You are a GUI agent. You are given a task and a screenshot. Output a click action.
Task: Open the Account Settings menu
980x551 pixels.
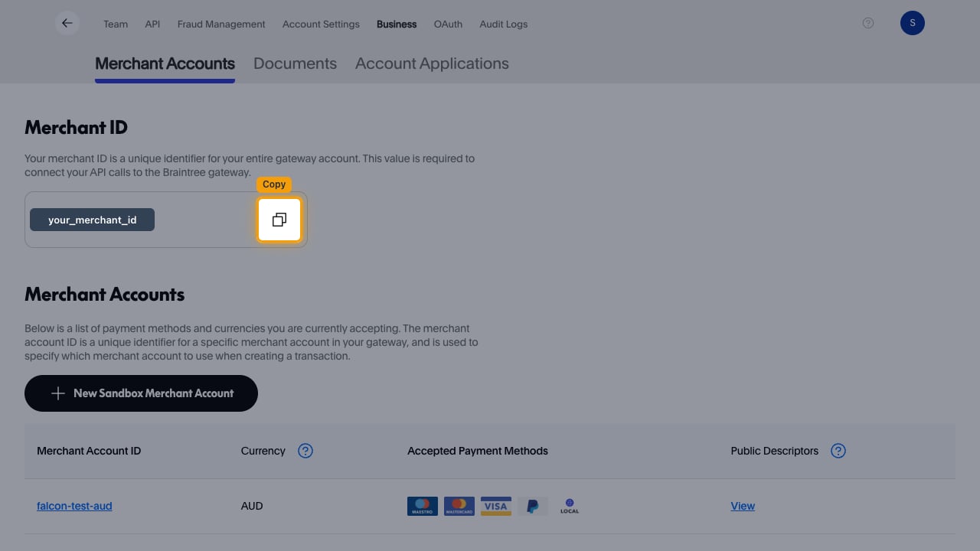(321, 24)
